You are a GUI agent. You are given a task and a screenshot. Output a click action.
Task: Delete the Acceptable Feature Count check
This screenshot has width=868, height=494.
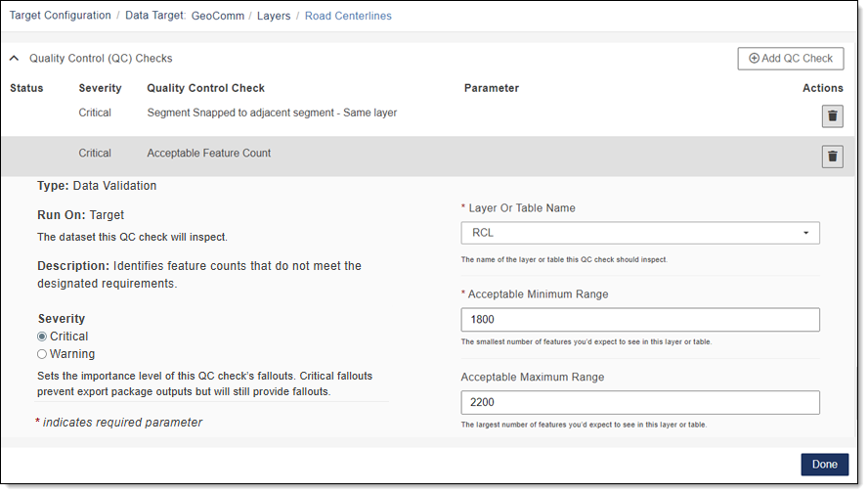[x=832, y=157]
